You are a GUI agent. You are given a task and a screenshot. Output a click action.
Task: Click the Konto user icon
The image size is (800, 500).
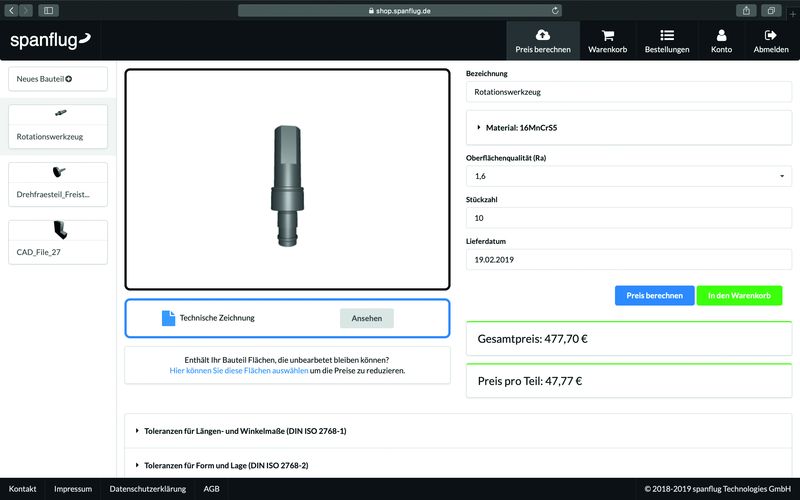click(721, 35)
